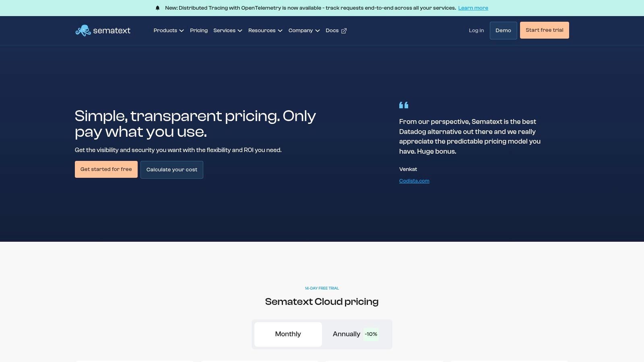Click the blue quotation mark icon
644x362 pixels.
(x=404, y=105)
